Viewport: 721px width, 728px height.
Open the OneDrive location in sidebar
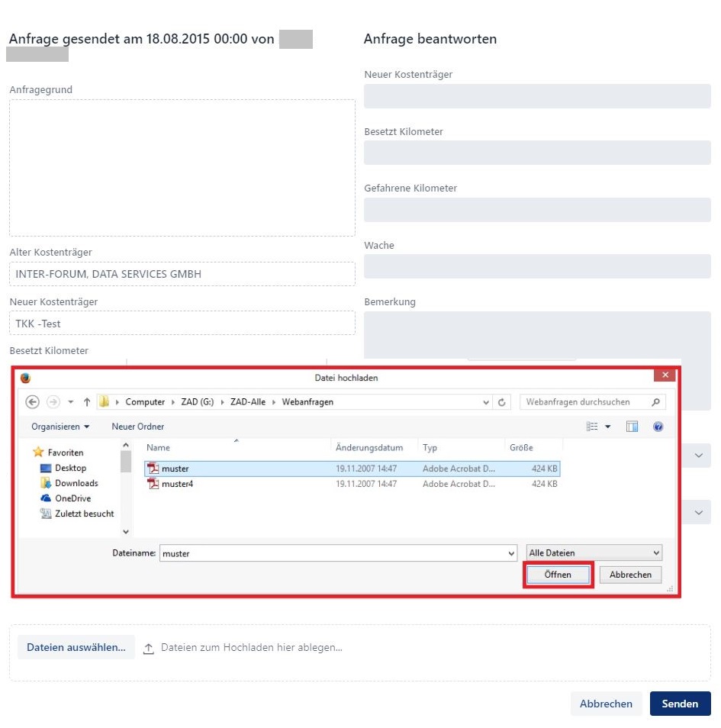pyautogui.click(x=72, y=498)
